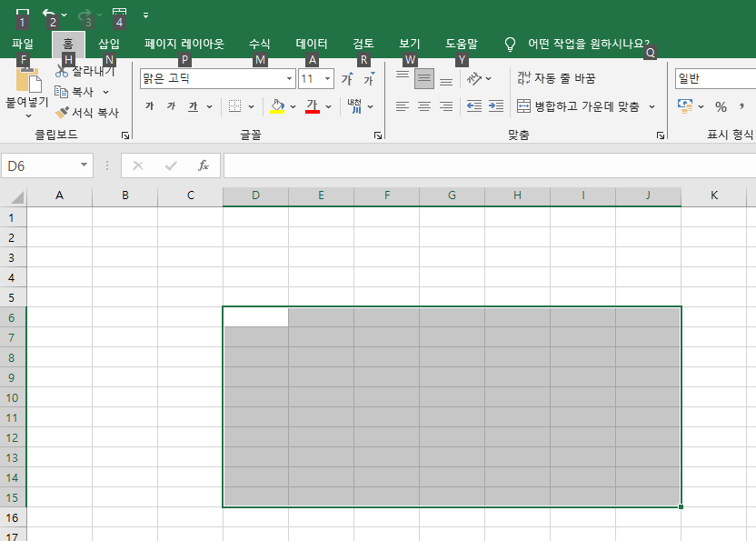Viewport: 756px width, 541px height.
Task: Click Wrap Text (자동 줄 바꿈)
Action: 556,78
